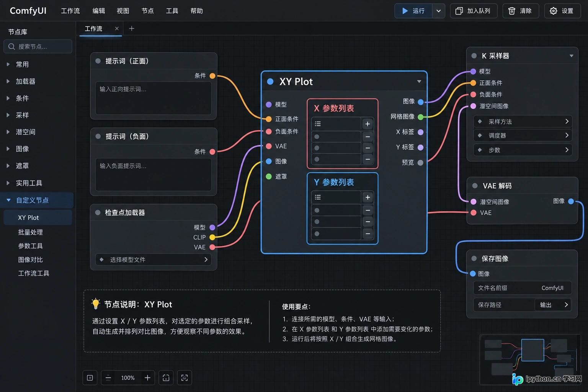Toggle the blue dot on XY Plot header

click(270, 82)
